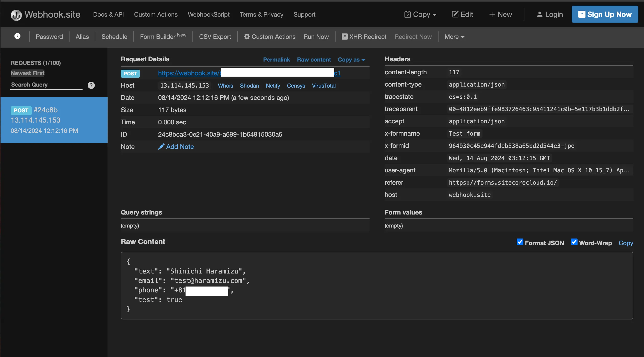Open the Raw content link
Viewport: 644px width, 357px height.
click(314, 59)
